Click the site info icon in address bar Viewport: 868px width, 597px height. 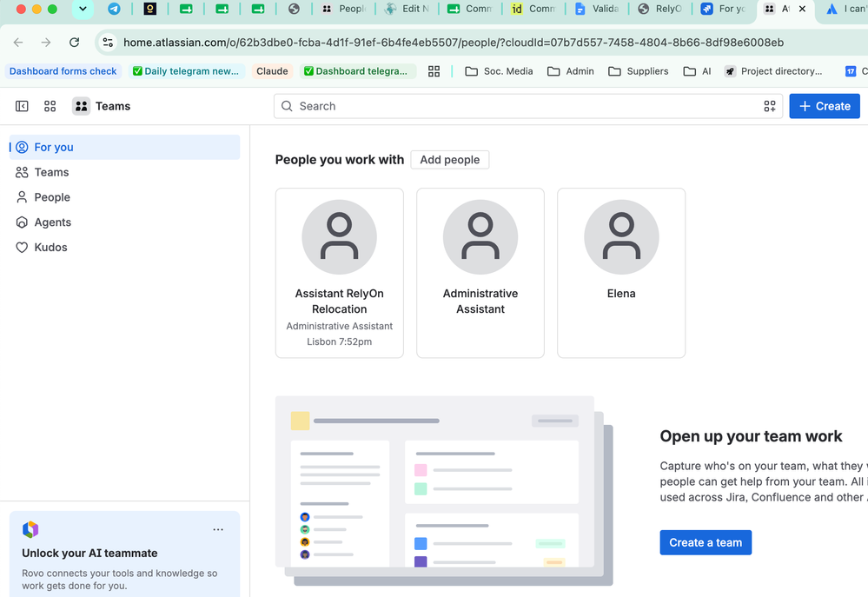pos(108,42)
